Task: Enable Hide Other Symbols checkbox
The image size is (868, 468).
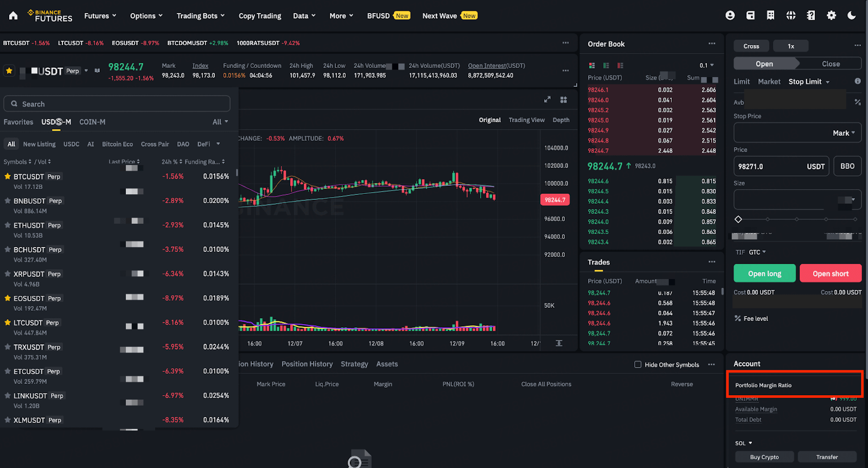Action: (638, 364)
